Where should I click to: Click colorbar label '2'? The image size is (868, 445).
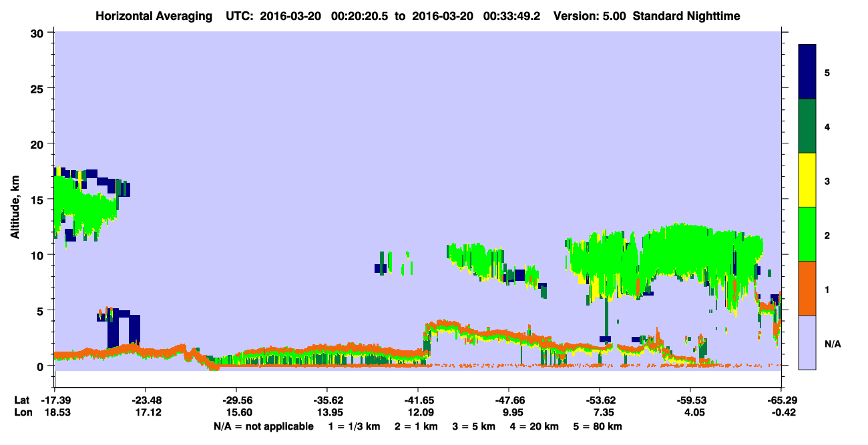point(827,234)
